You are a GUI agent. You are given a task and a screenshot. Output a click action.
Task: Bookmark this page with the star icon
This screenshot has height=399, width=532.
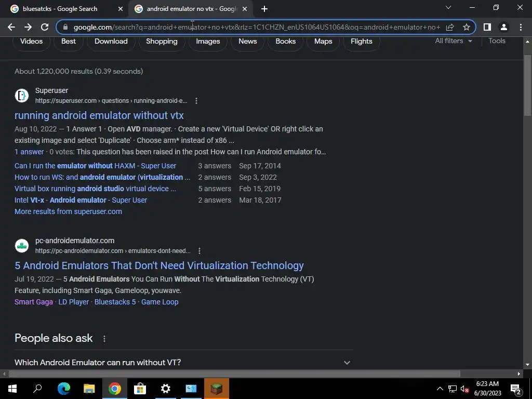coord(467,27)
